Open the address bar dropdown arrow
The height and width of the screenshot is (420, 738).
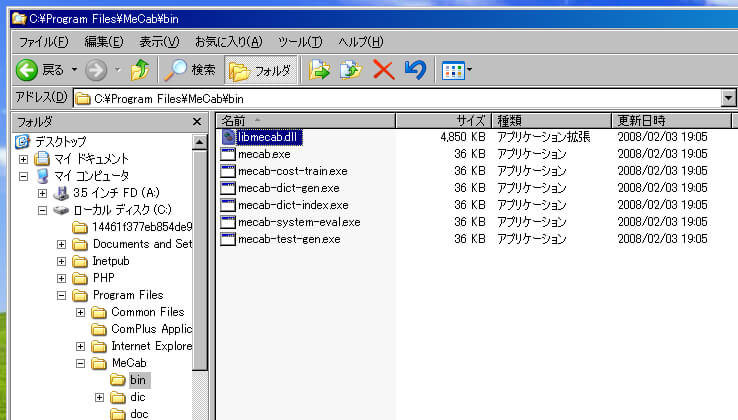pyautogui.click(x=728, y=98)
